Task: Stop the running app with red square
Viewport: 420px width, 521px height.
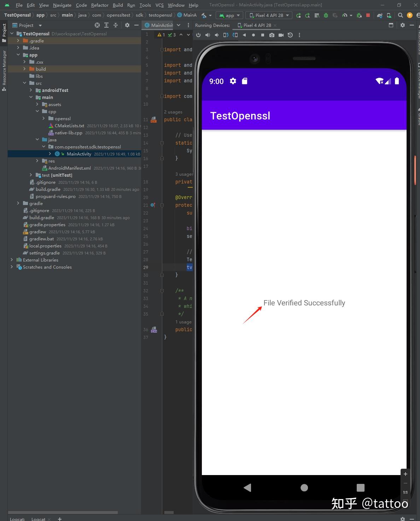Action: [x=368, y=15]
